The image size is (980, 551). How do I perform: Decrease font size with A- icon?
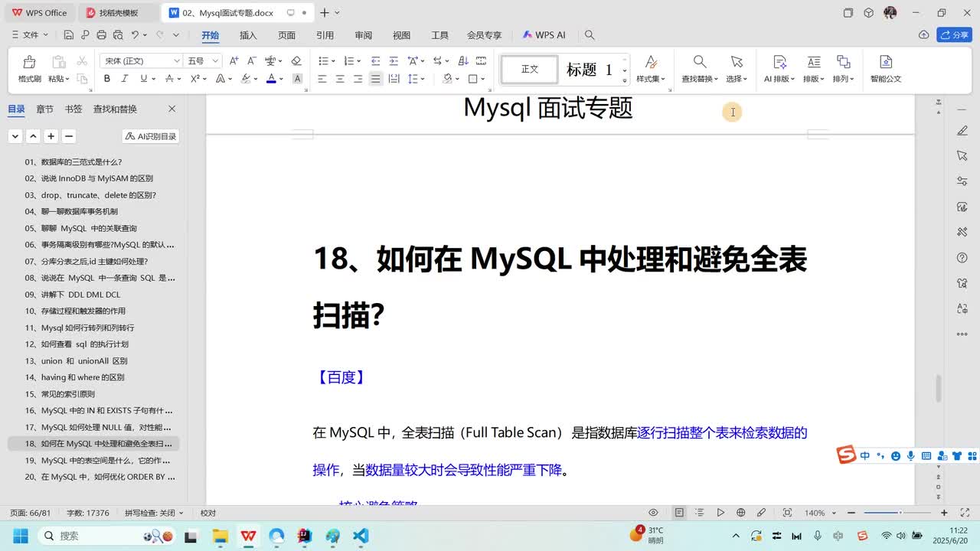coord(251,60)
